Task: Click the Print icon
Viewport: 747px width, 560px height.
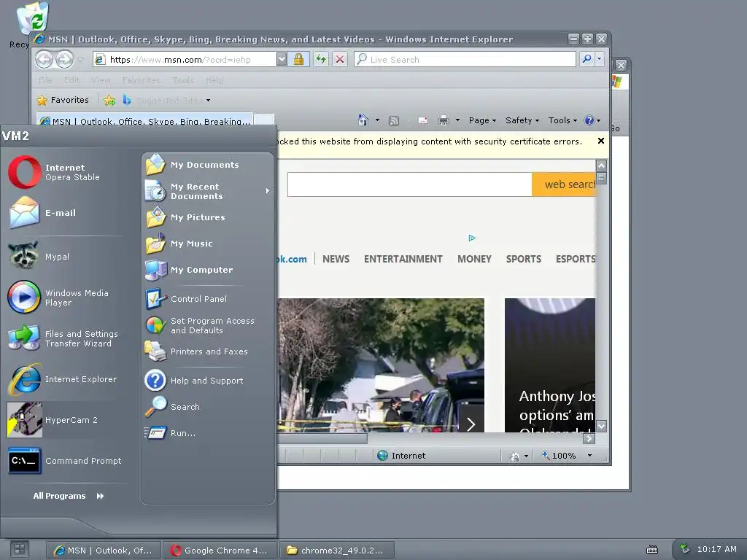Action: pos(444,121)
